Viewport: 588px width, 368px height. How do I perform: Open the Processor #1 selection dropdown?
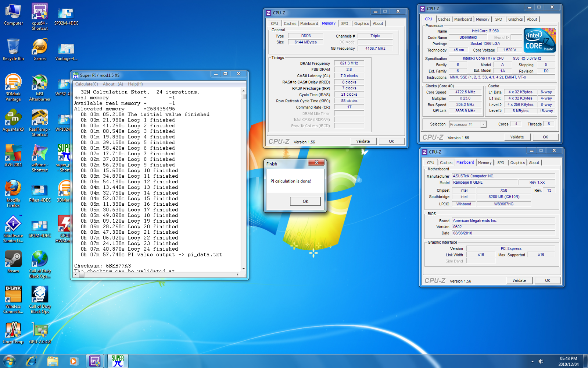tap(467, 124)
